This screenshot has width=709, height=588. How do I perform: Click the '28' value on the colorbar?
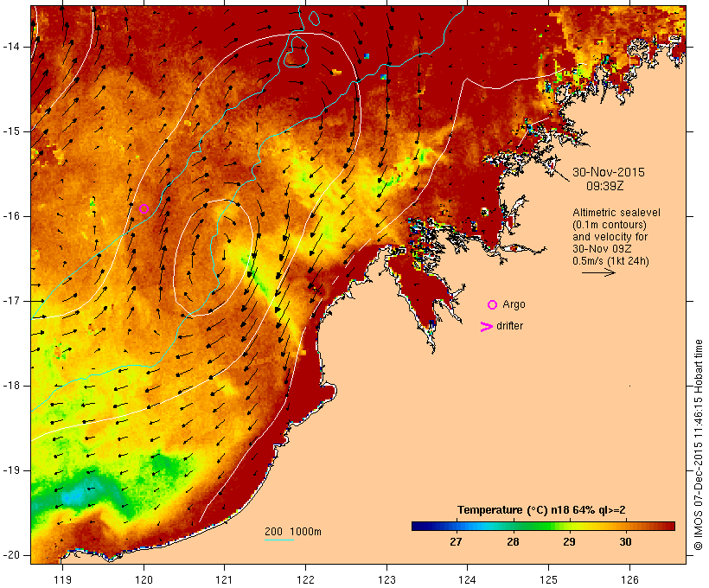pyautogui.click(x=513, y=542)
